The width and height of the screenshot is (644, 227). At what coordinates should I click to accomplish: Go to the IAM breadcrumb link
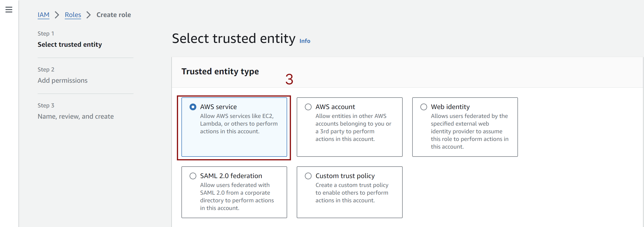pos(44,15)
